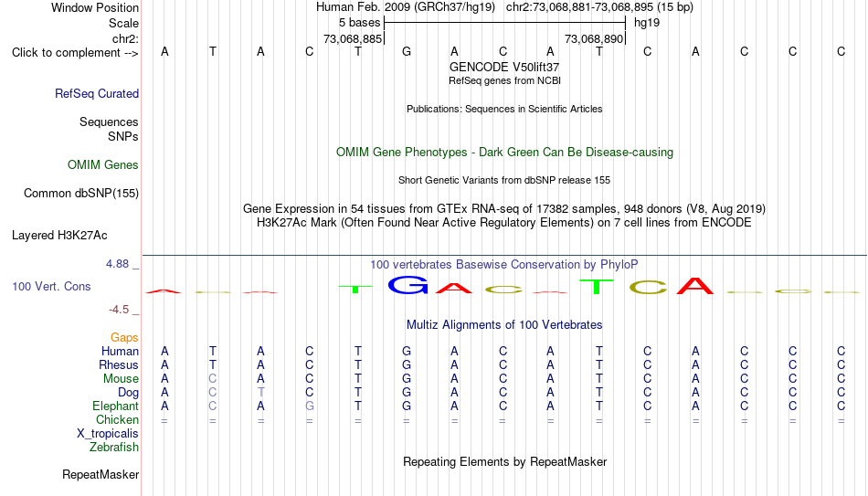
Task: Select the Human species row label
Action: click(120, 351)
